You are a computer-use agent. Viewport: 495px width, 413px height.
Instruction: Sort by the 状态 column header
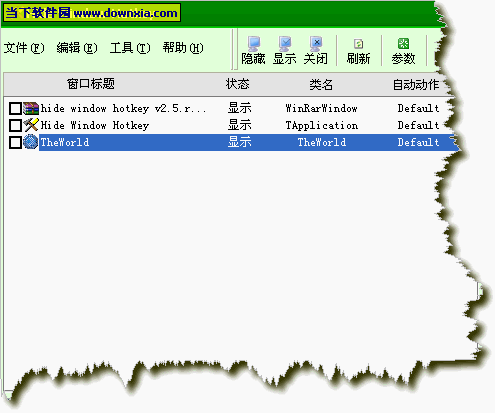237,84
